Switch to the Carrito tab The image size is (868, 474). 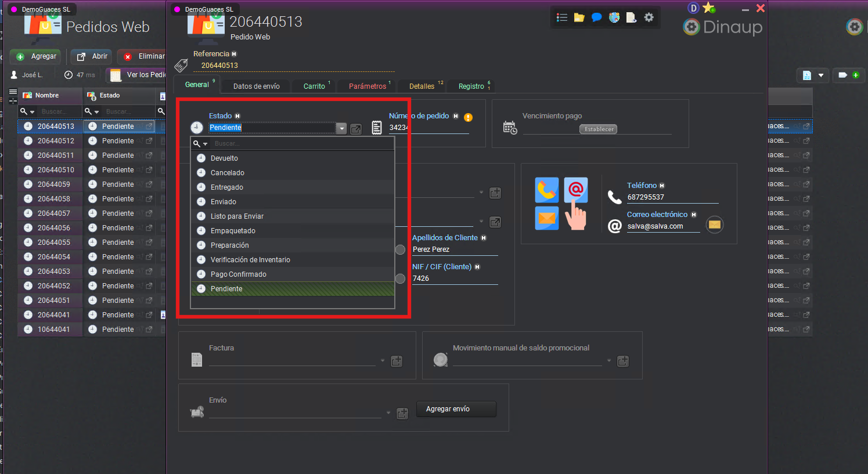click(314, 85)
